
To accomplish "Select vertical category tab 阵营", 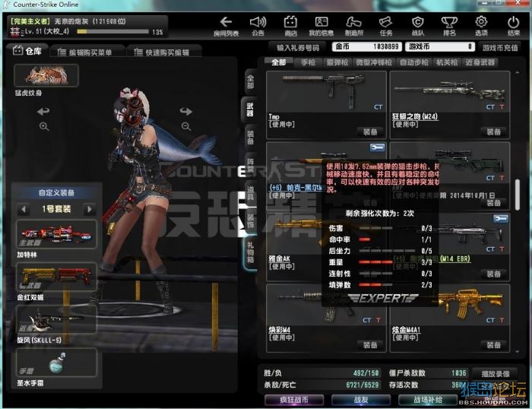I will coord(250,166).
